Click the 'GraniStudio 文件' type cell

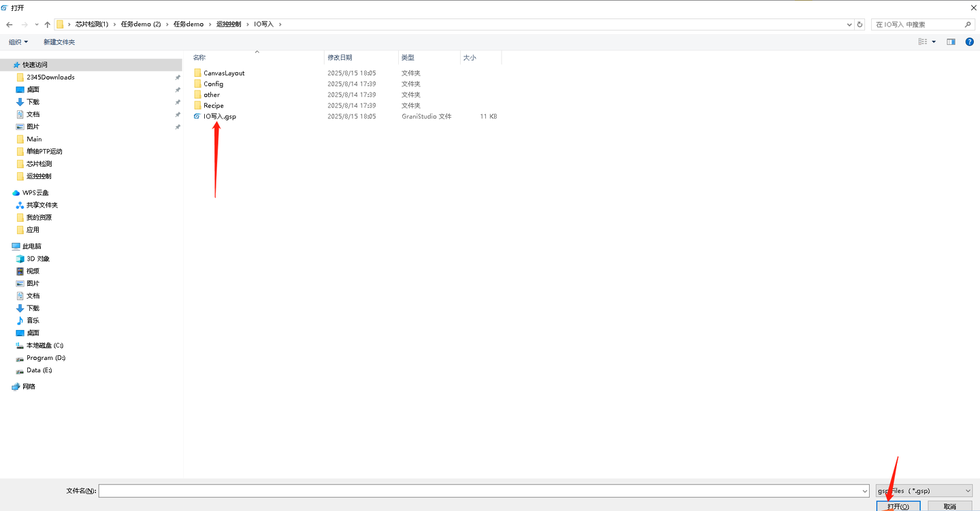426,116
